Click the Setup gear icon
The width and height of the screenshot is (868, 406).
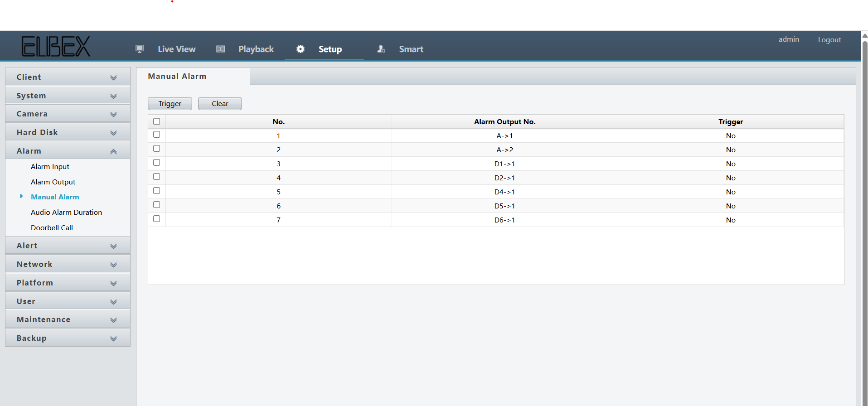point(301,49)
